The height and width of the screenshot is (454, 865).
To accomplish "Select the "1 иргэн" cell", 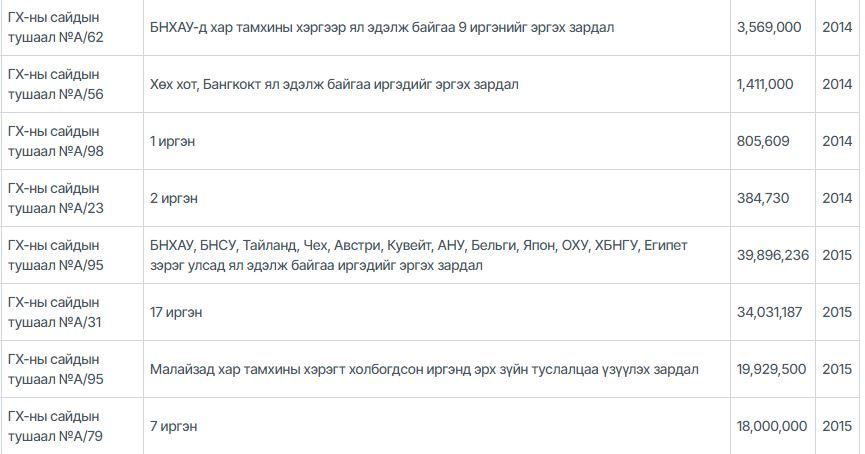I will click(172, 142).
